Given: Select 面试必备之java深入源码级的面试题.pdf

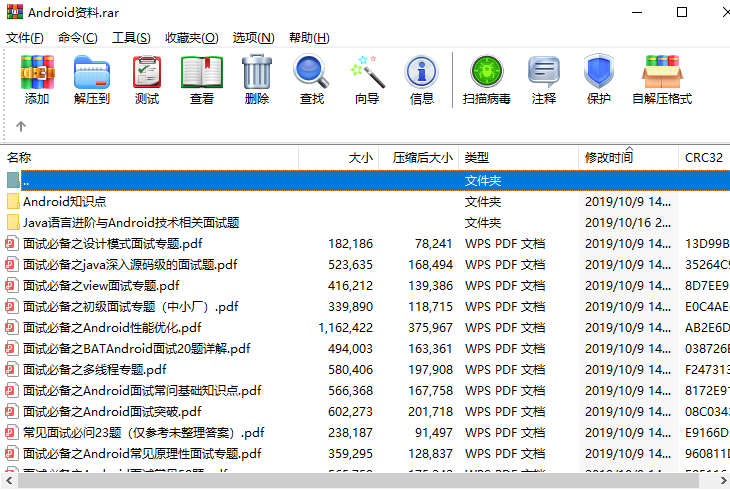Looking at the screenshot, I should tap(130, 265).
